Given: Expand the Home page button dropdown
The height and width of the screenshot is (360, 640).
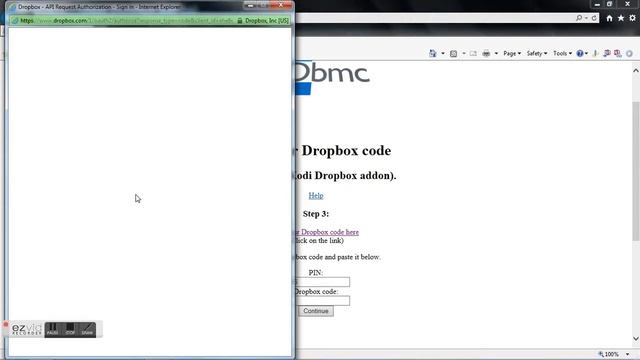Looking at the screenshot, I should pyautogui.click(x=443, y=53).
